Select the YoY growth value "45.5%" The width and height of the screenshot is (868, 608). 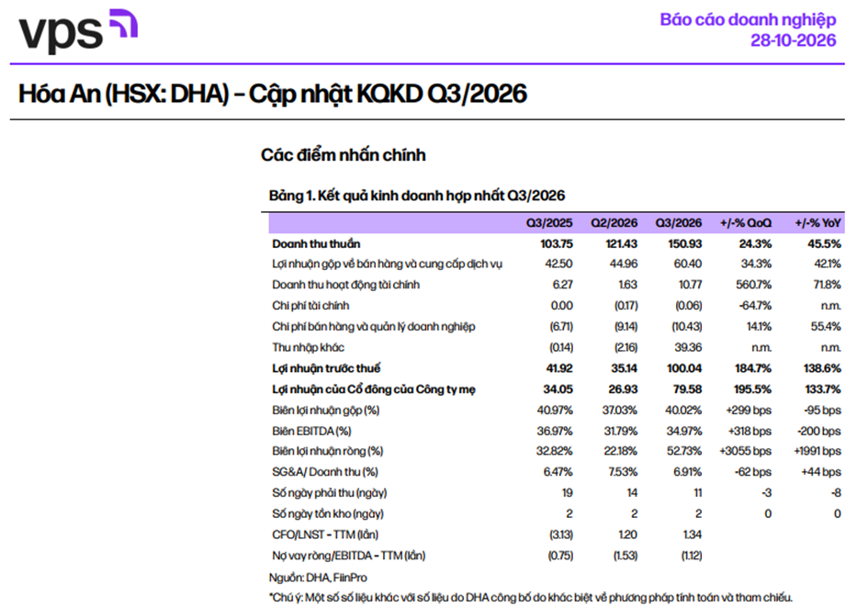pos(824,243)
